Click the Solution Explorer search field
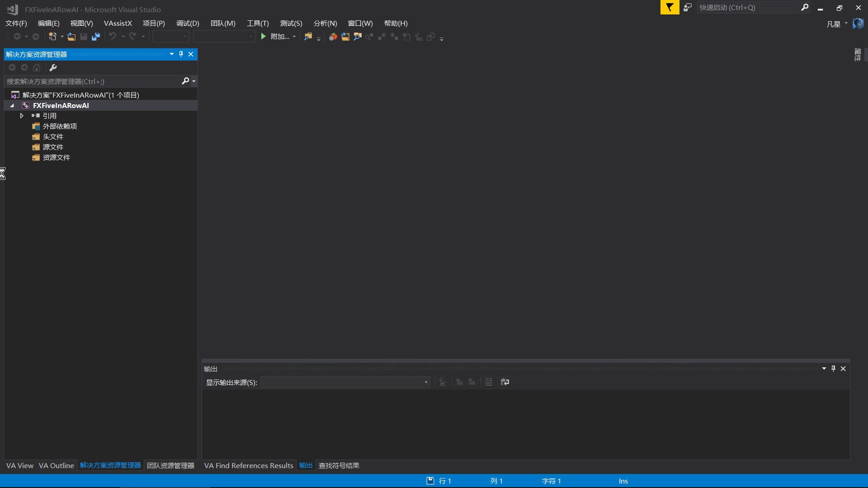Viewport: 868px width, 488px height. tap(90, 82)
